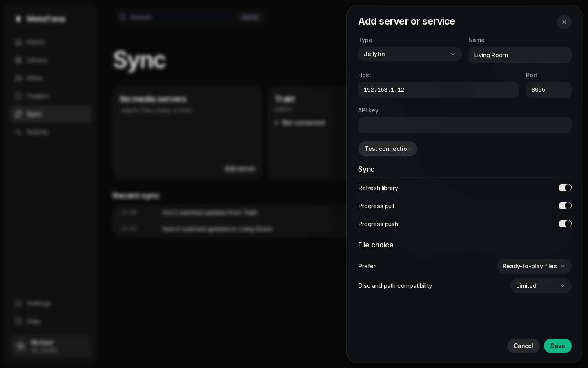Cancel adding the server
The height and width of the screenshot is (368, 588).
(523, 346)
